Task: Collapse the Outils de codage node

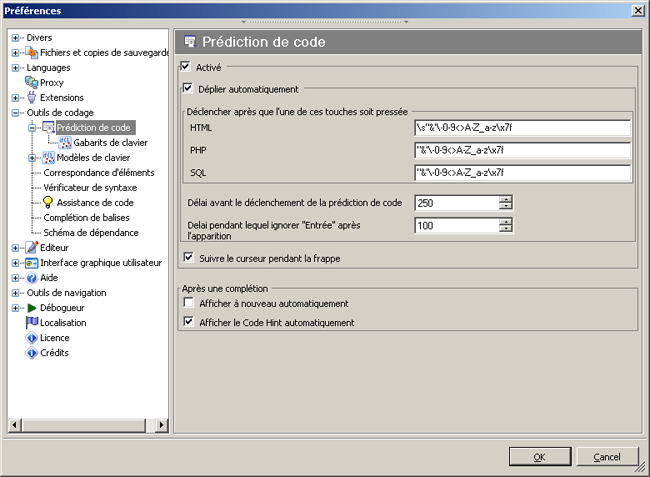Action: pos(16,113)
